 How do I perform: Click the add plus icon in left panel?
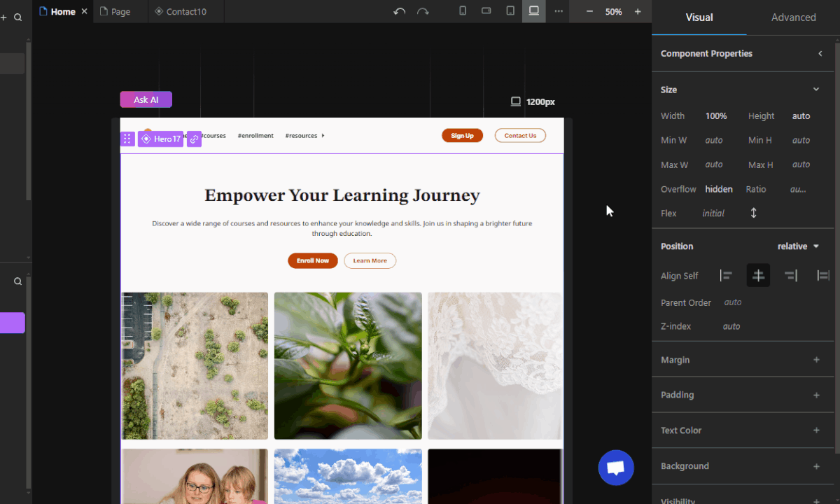[x=3, y=17]
